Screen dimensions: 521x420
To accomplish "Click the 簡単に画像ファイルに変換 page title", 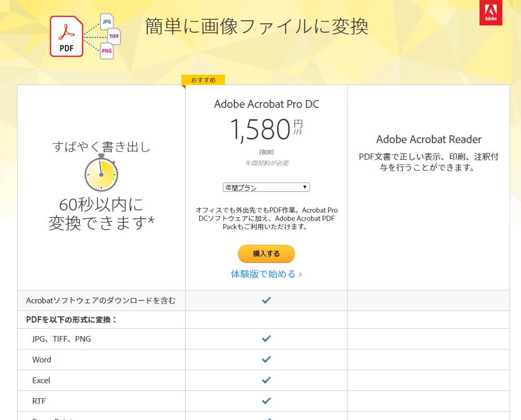I will (x=257, y=26).
